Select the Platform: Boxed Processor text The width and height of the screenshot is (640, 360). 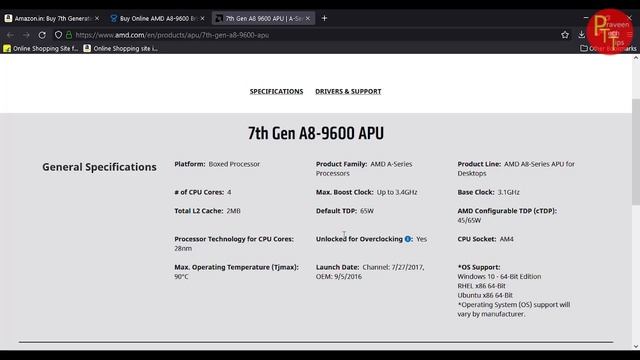tap(217, 164)
